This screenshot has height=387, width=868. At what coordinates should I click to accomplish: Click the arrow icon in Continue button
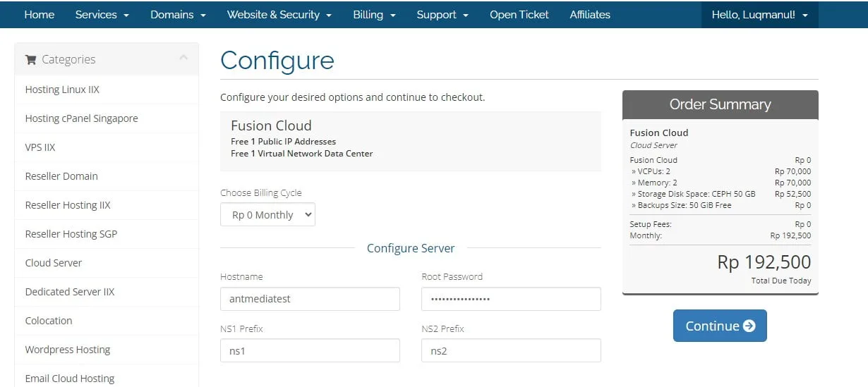click(749, 326)
